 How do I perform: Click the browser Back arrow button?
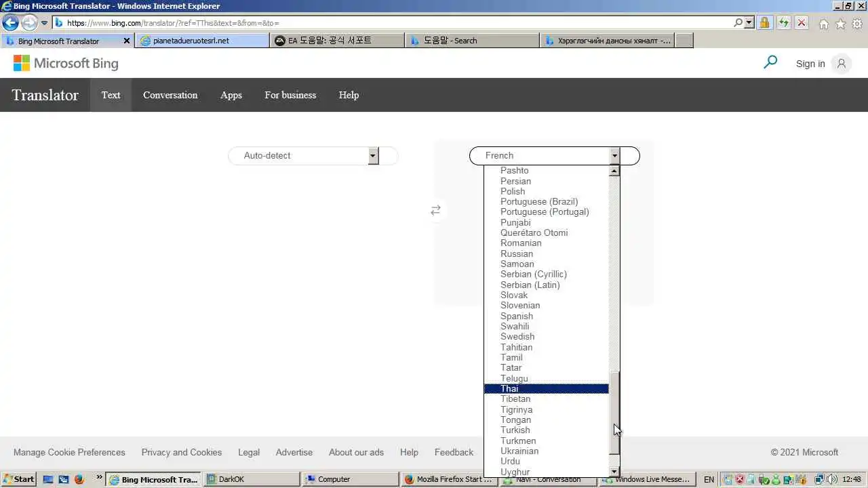[10, 22]
